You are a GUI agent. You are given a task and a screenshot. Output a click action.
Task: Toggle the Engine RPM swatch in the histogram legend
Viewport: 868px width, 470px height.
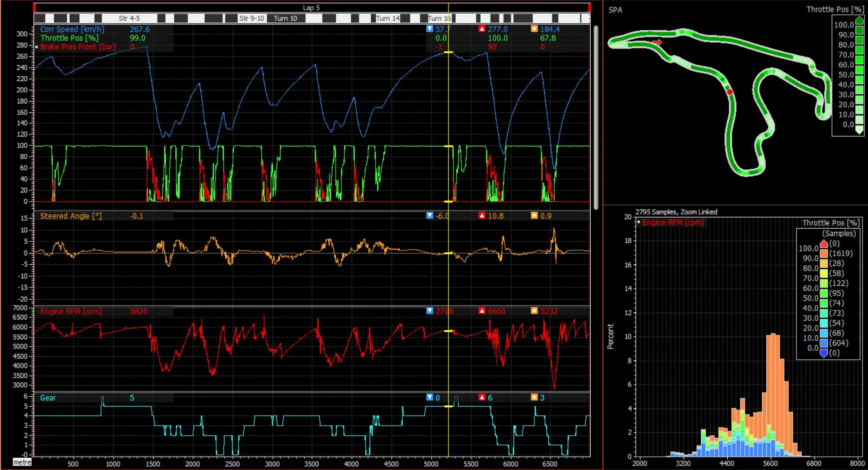(639, 222)
